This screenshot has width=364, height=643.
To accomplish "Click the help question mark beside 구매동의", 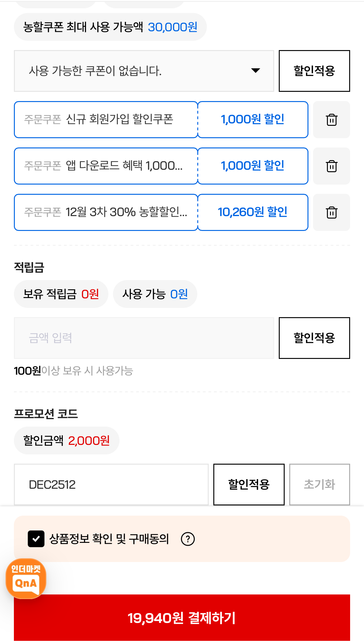I will (188, 539).
